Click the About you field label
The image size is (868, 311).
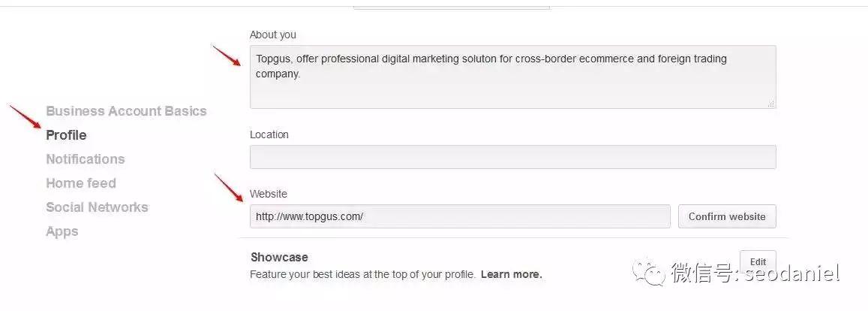click(273, 35)
